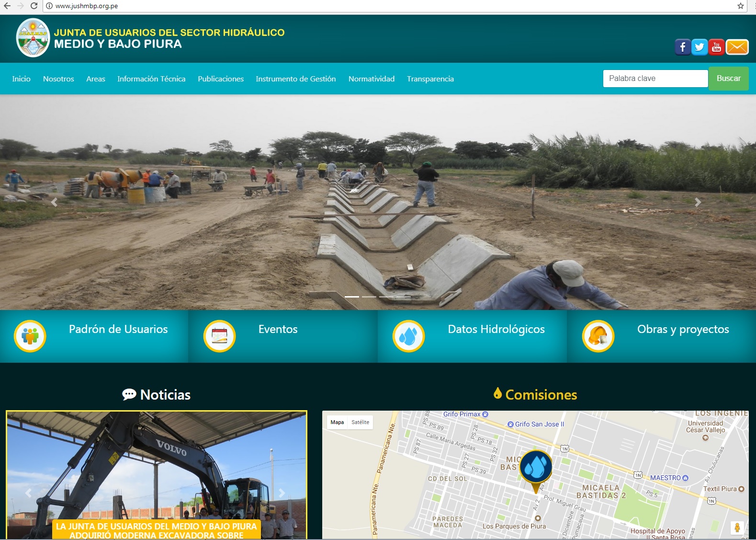Select the Mapa view on the map
Image resolution: width=756 pixels, height=540 pixels.
[337, 422]
